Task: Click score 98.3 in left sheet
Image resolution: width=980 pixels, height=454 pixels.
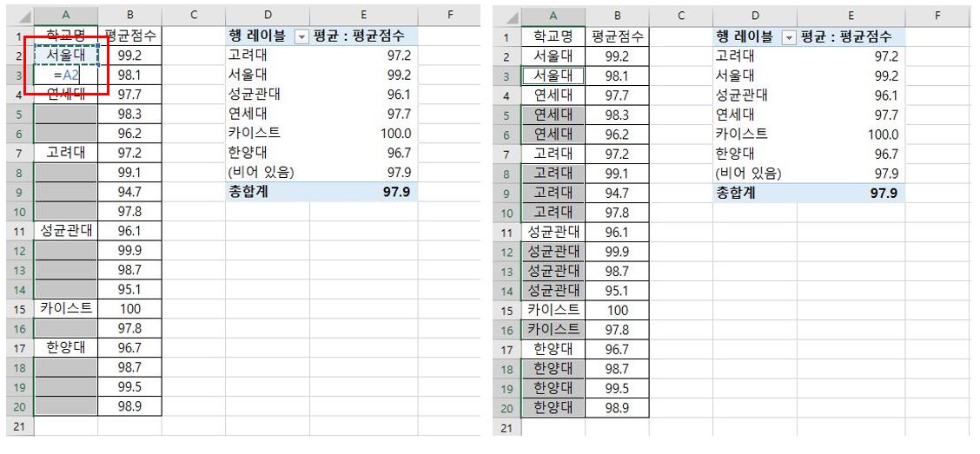Action: [130, 115]
